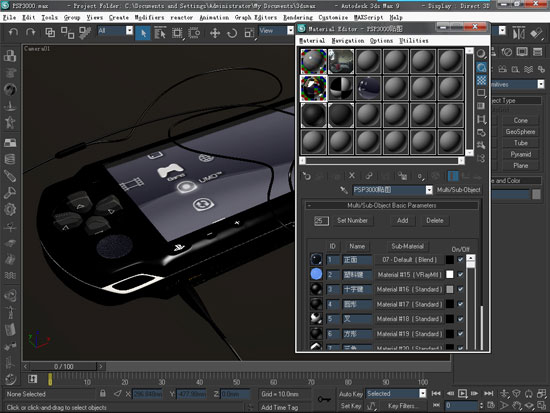Toggle On/Off checkbox for Material #16
The width and height of the screenshot is (550, 413).
(x=461, y=289)
